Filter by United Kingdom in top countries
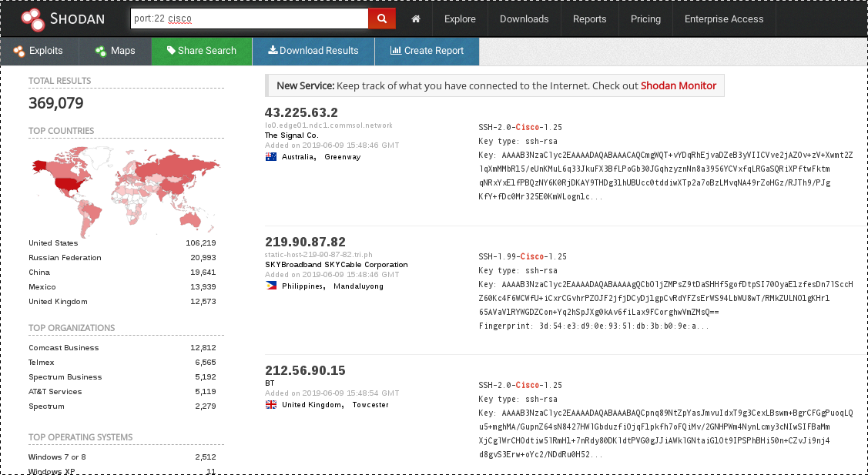The image size is (868, 475). coord(58,302)
